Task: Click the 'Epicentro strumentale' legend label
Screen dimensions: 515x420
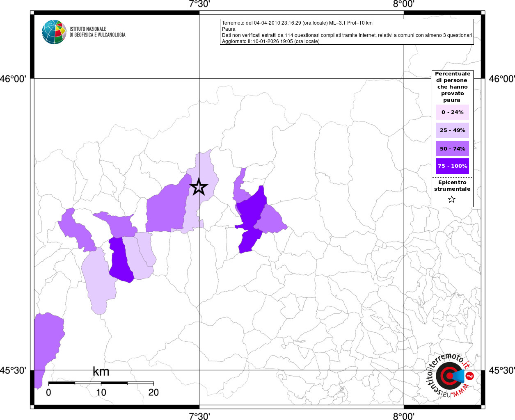Action: point(452,185)
